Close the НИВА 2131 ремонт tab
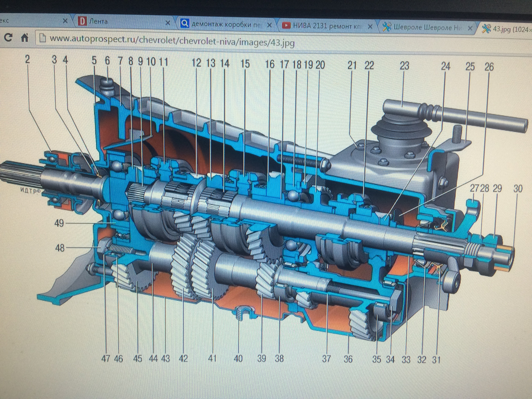 point(370,27)
